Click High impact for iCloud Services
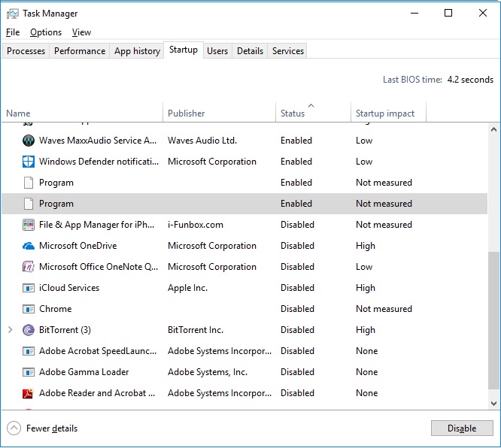 coord(366,288)
